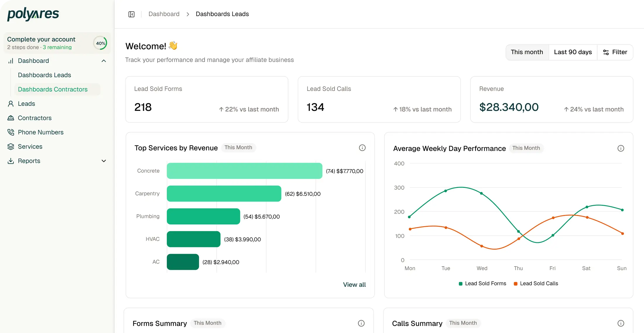Go to Contractors from the sidebar
Image resolution: width=644 pixels, height=333 pixels.
pos(35,118)
